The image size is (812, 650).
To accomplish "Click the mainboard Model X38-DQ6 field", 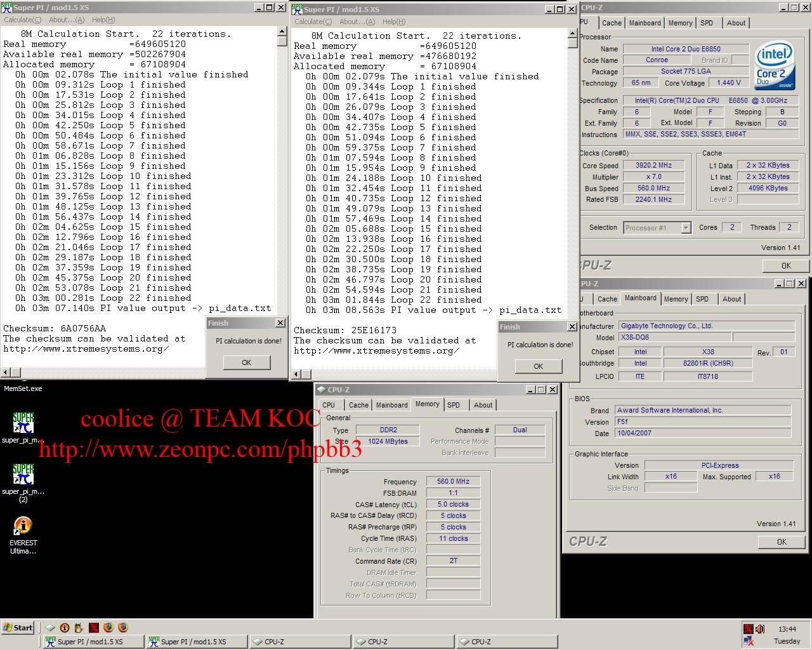I will click(675, 338).
